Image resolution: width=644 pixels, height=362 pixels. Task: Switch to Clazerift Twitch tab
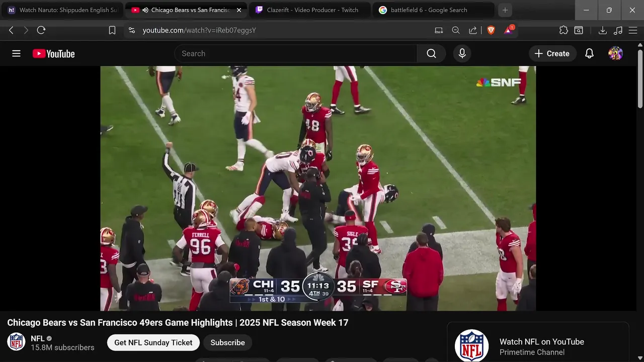tap(309, 10)
